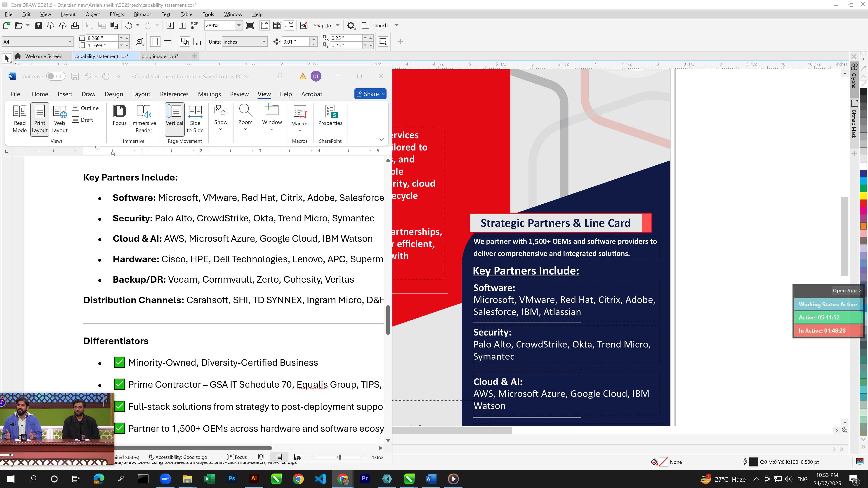Open Illustrator from the taskbar
This screenshot has height=488, width=868.
(254, 479)
